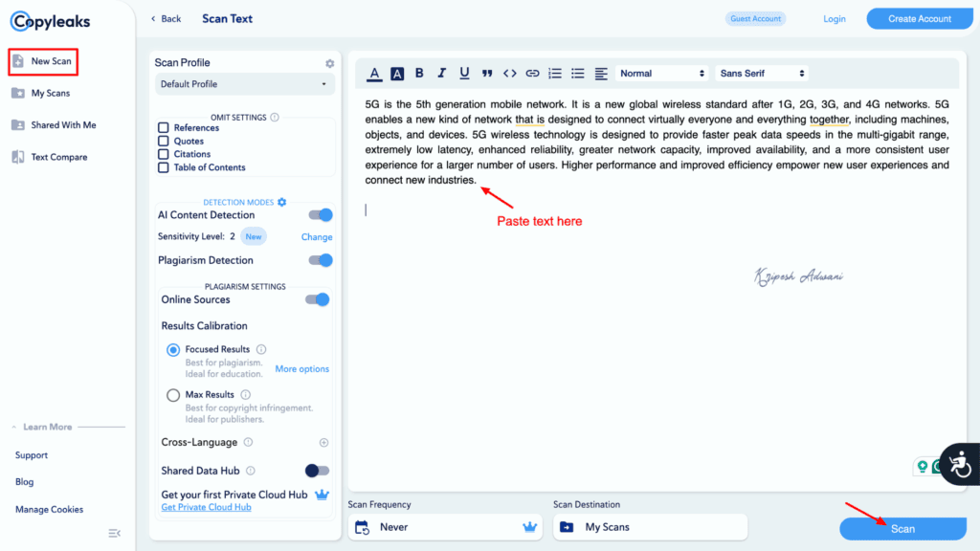The image size is (980, 551).
Task: Insert a code block via the code icon
Action: tap(509, 73)
